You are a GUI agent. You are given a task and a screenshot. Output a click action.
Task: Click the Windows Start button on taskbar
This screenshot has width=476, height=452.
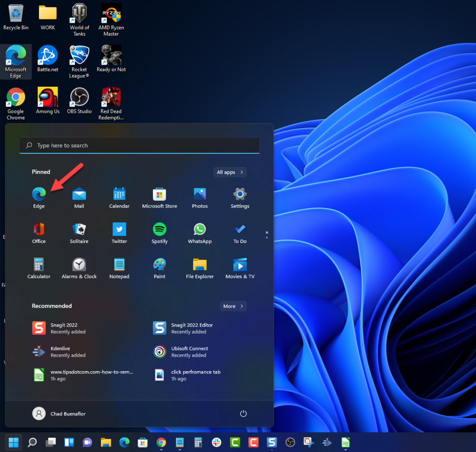pyautogui.click(x=13, y=443)
